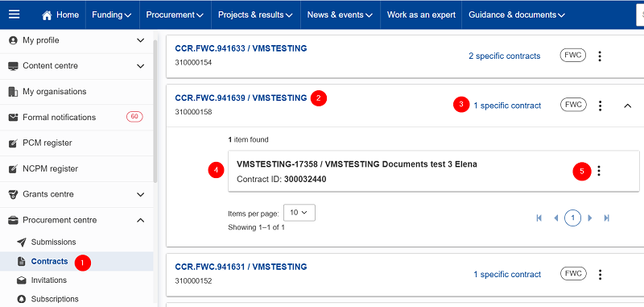Screen dimensions: 644x307
Task: Open Submissions under Procurement centre
Action: (76, 242)
